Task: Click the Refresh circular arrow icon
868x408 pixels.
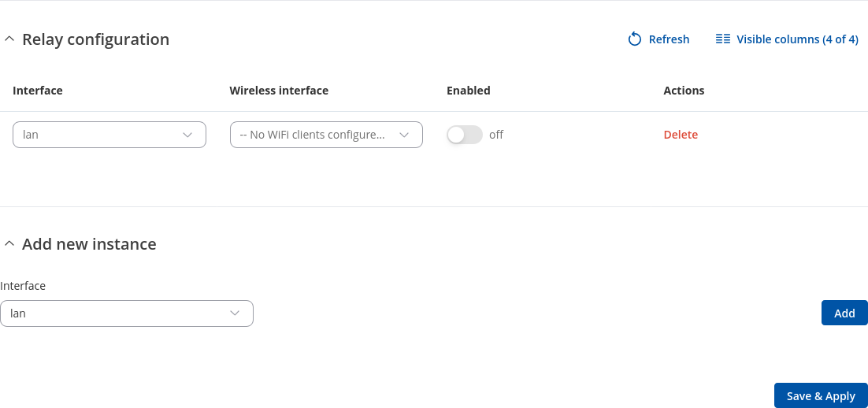Action: point(635,39)
